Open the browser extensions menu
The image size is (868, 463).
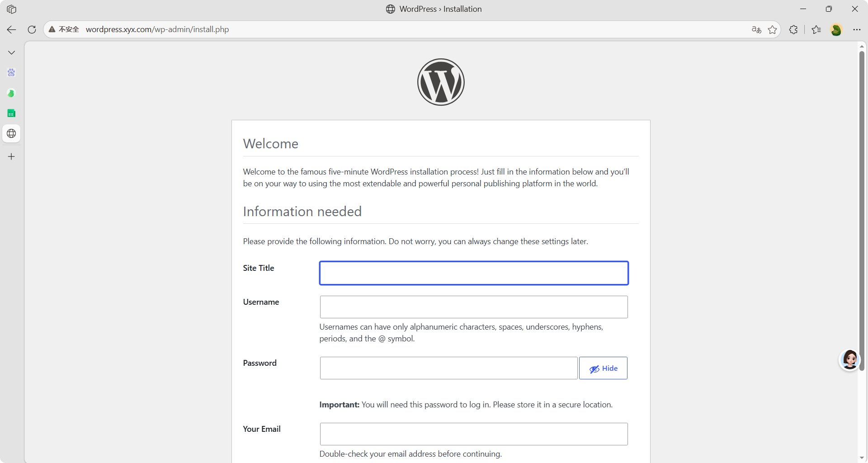[x=793, y=29]
